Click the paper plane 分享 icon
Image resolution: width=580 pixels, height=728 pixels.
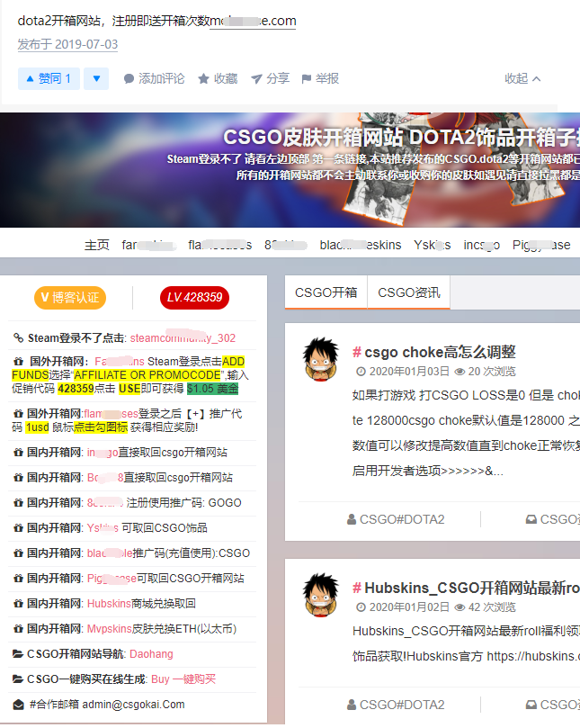tap(256, 79)
